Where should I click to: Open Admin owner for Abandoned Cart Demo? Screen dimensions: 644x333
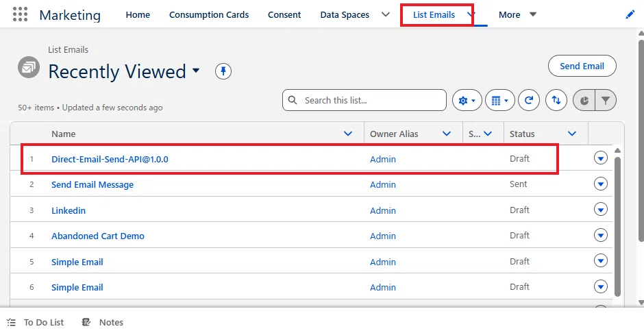pyautogui.click(x=383, y=236)
